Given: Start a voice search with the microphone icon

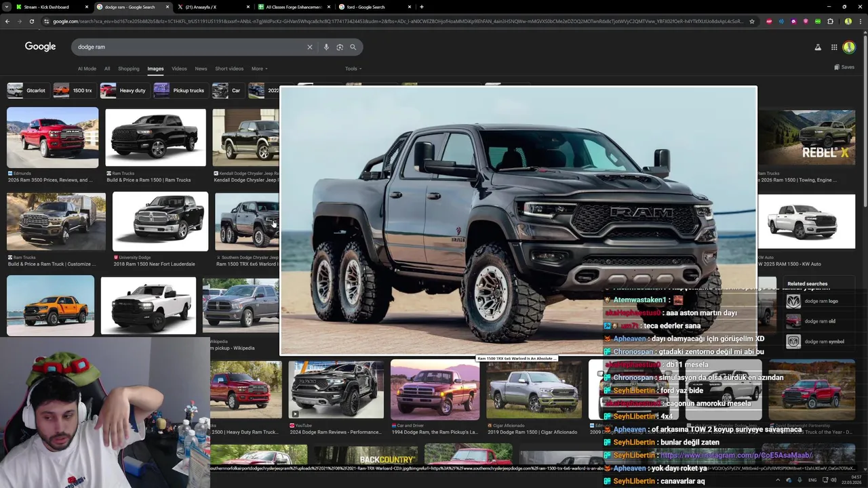Looking at the screenshot, I should point(326,47).
